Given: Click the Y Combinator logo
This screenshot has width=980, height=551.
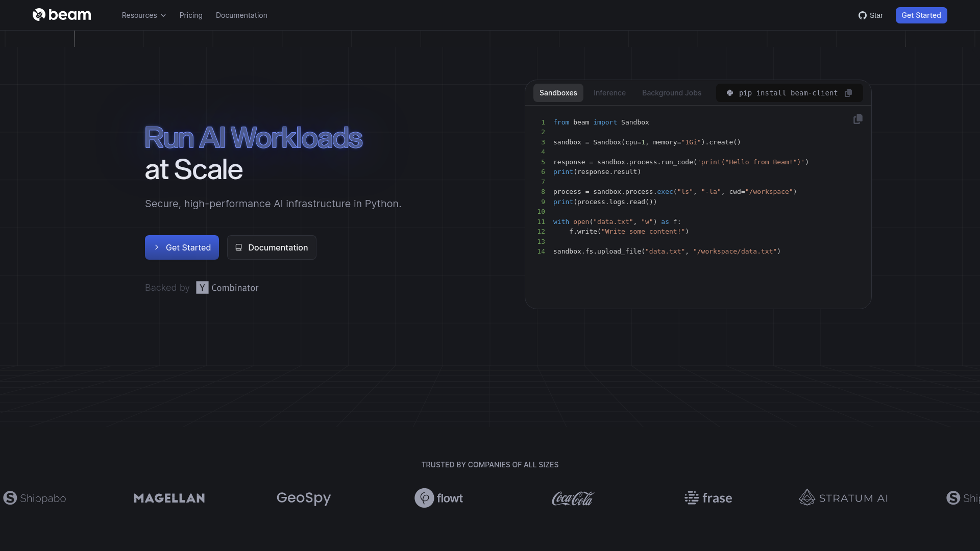Looking at the screenshot, I should tap(227, 288).
